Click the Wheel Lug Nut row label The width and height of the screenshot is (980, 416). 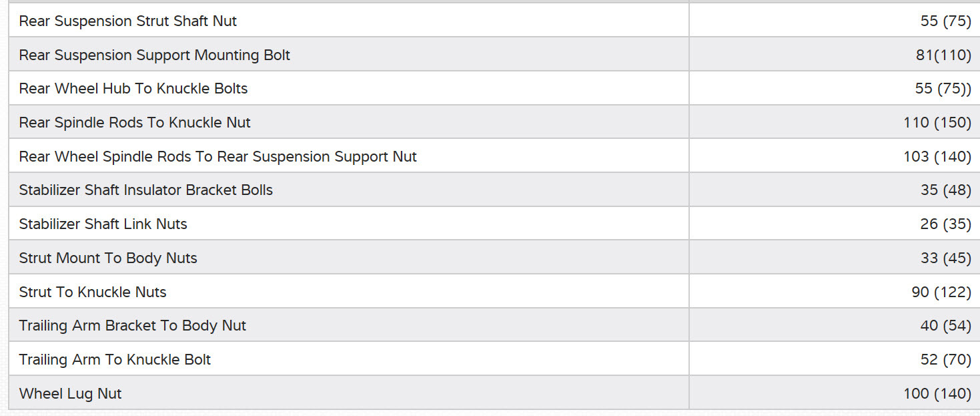[x=71, y=394]
